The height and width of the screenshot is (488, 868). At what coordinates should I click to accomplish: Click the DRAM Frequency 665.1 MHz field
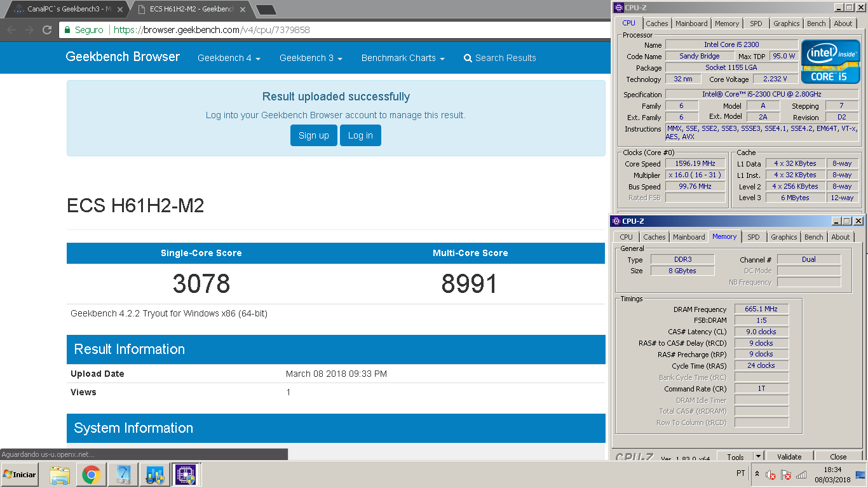(x=761, y=309)
